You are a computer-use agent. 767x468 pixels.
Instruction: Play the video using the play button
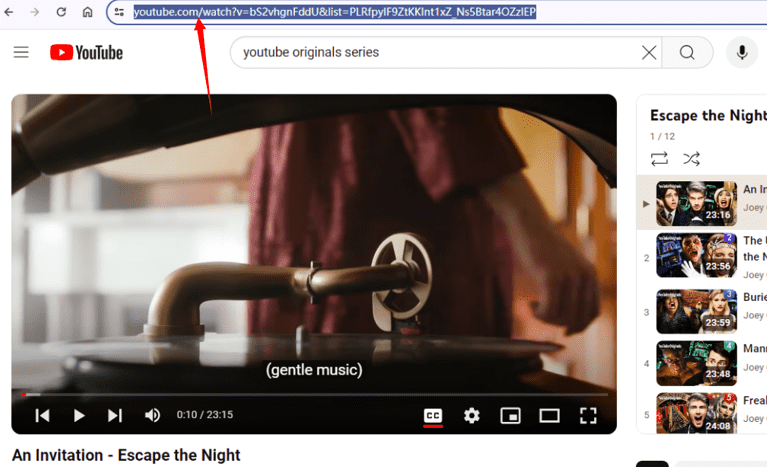79,415
